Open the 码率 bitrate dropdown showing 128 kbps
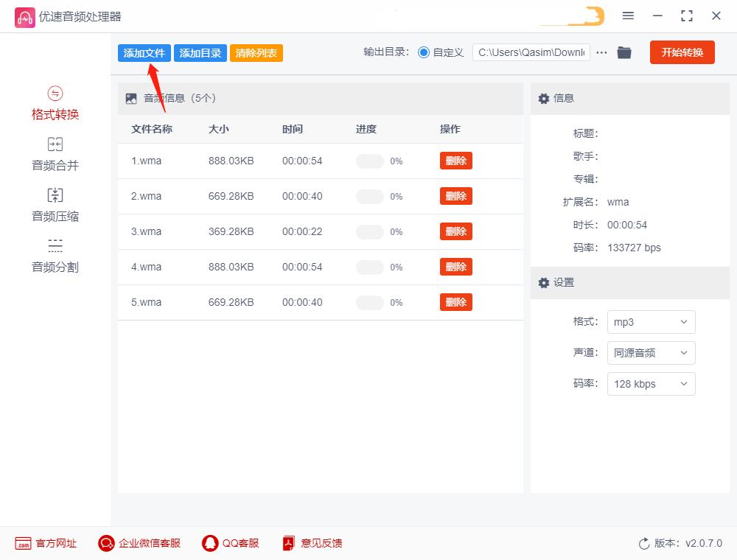This screenshot has width=737, height=560. (651, 384)
